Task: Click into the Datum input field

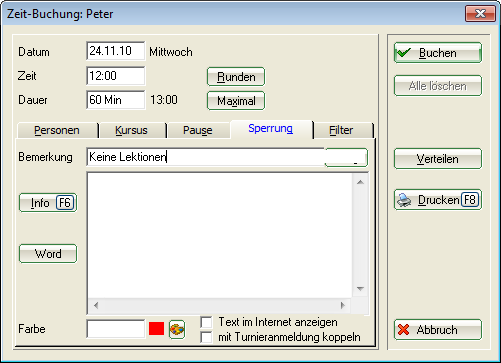Action: tap(116, 51)
